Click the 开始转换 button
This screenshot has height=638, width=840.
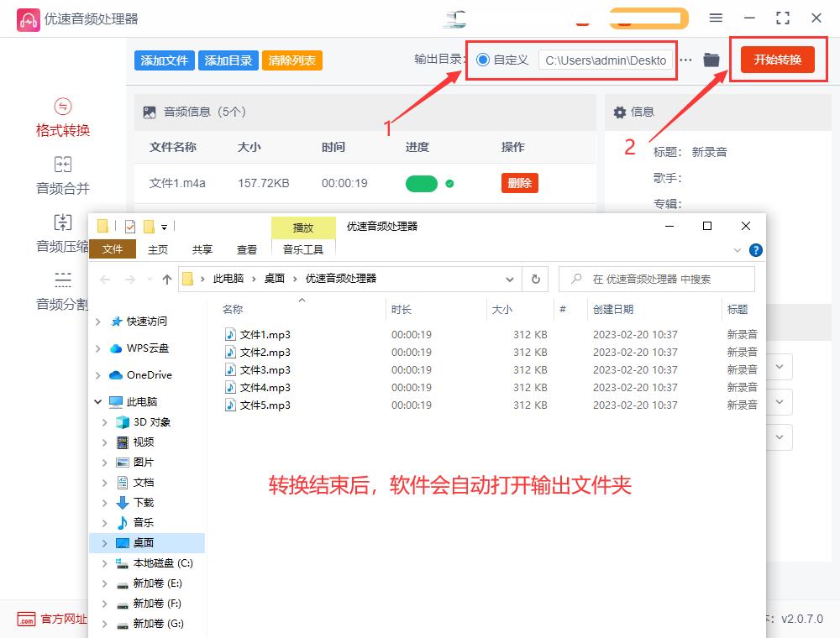pyautogui.click(x=777, y=60)
